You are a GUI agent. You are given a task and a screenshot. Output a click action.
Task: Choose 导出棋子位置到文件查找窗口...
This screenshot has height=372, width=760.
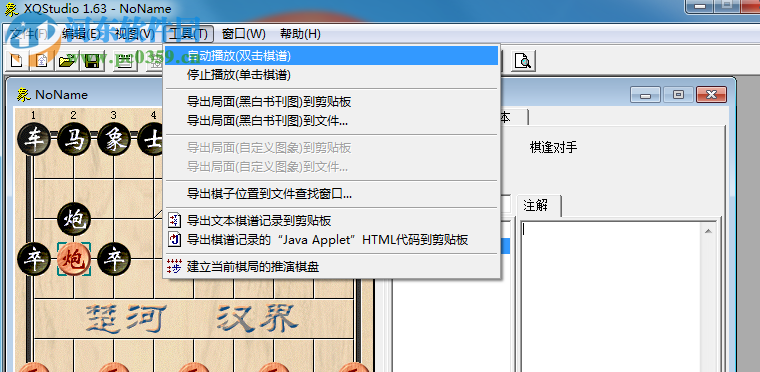(x=332, y=194)
